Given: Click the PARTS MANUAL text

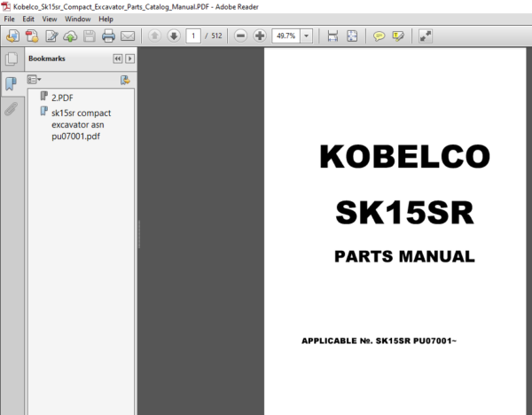Looking at the screenshot, I should [x=404, y=256].
